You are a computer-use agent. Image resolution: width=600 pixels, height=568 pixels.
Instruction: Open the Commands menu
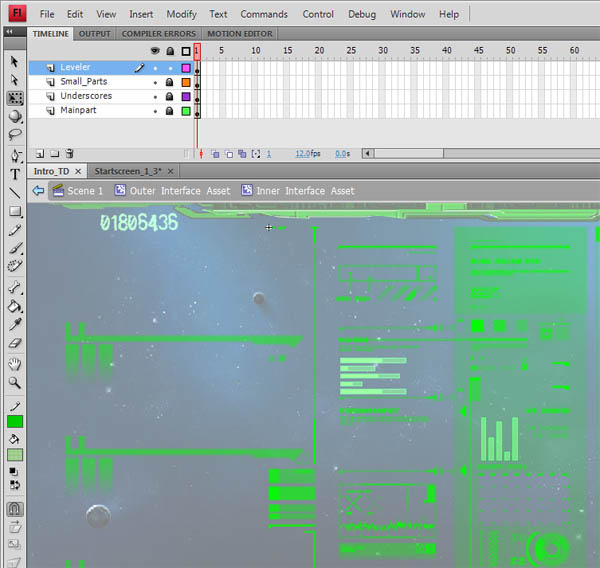[264, 14]
